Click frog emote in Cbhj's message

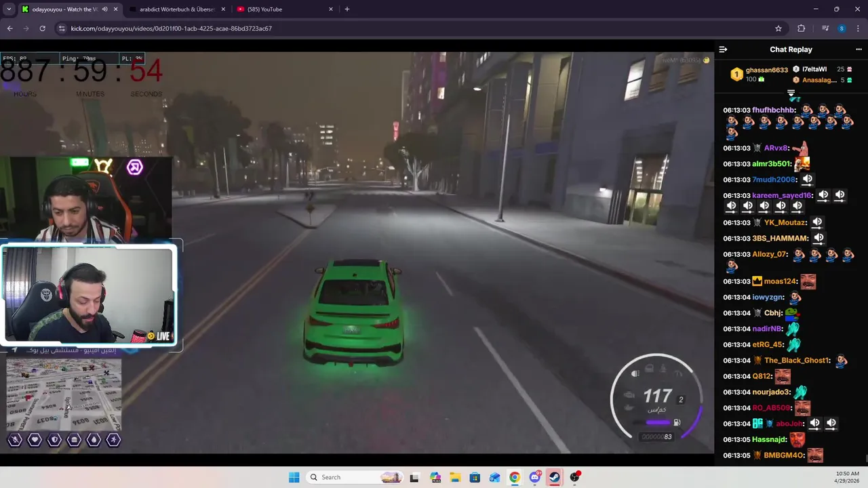(x=791, y=313)
